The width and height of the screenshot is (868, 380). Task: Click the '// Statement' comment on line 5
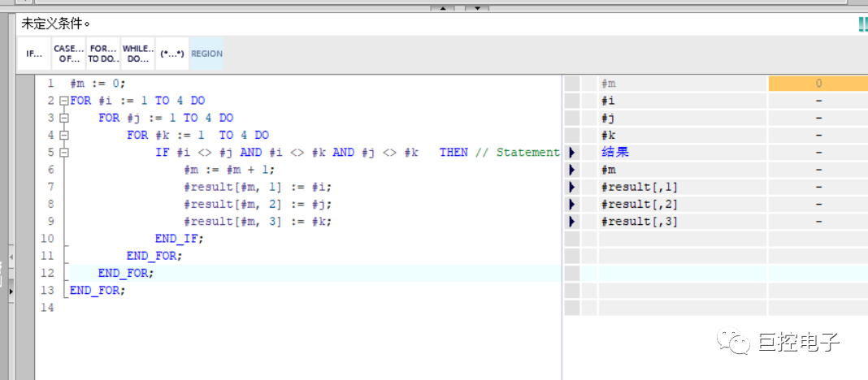(x=517, y=153)
